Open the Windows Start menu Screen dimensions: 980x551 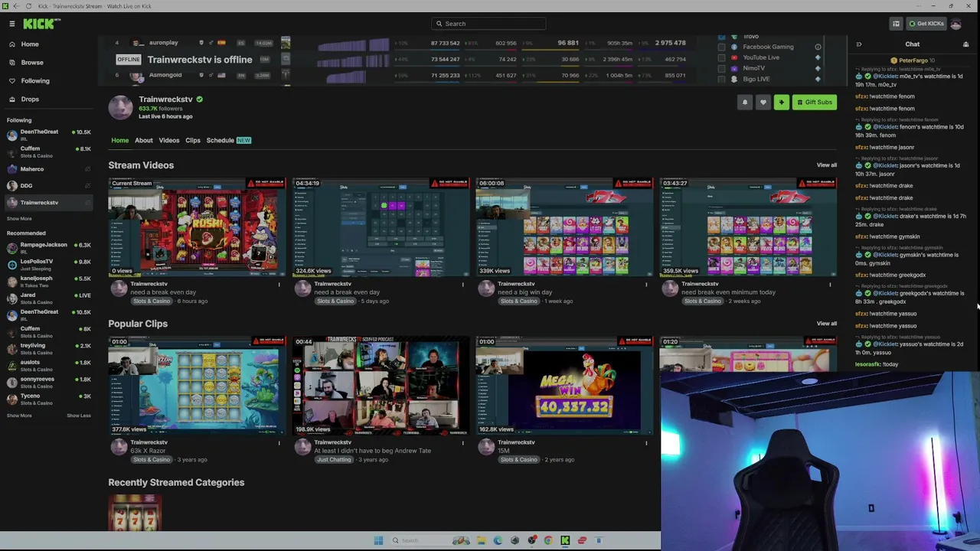click(378, 541)
